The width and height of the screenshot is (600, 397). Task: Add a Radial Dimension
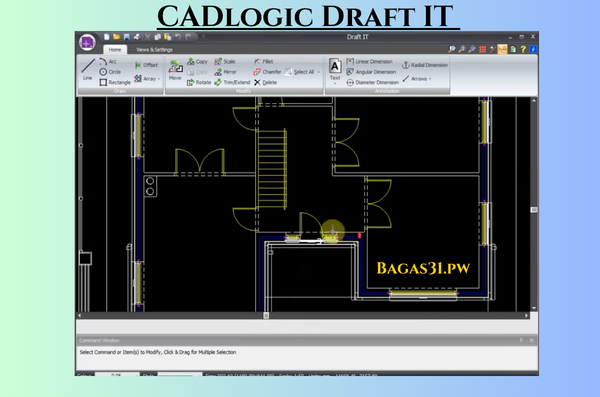425,65
